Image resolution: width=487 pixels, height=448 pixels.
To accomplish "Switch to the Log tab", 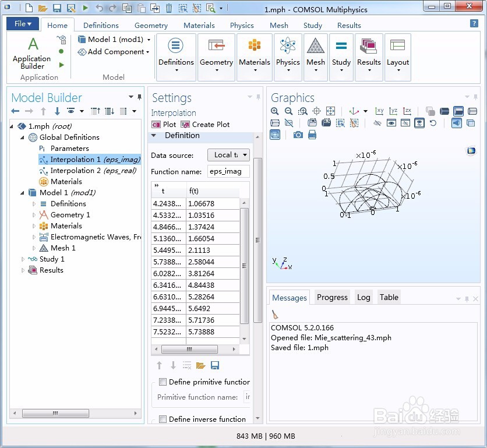I will pyautogui.click(x=364, y=297).
